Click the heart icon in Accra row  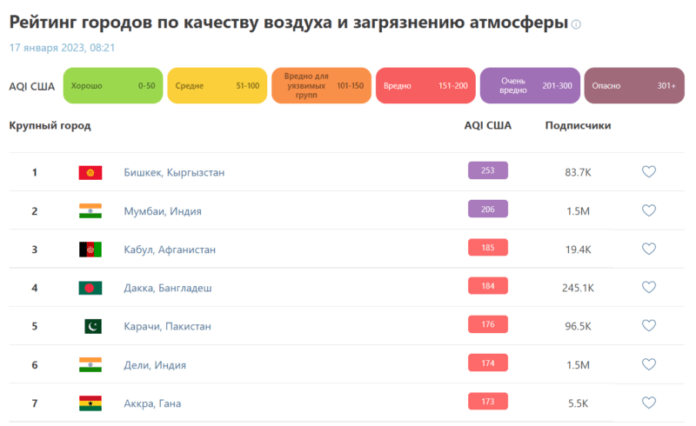coord(648,403)
